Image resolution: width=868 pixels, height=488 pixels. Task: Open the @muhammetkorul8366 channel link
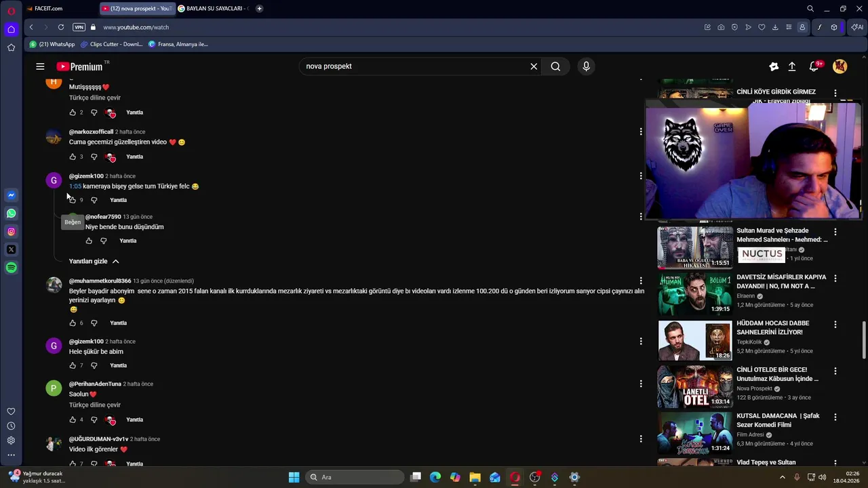pos(100,281)
